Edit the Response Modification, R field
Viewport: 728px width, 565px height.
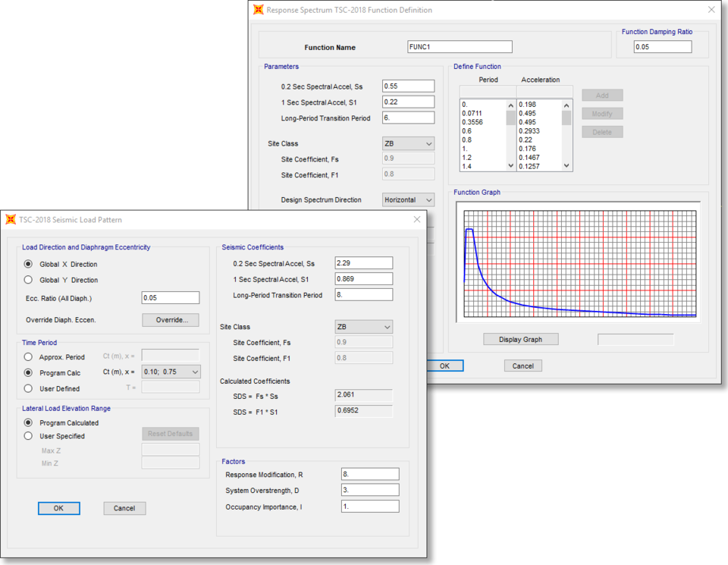point(369,475)
